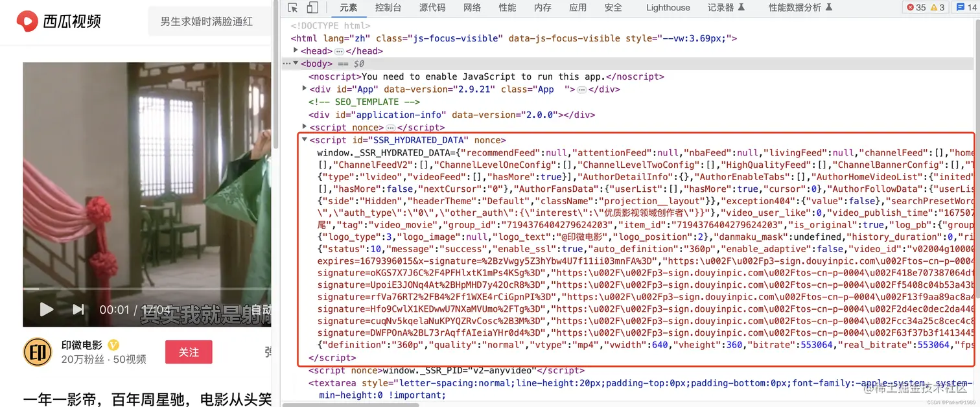Click the search box with 男生求婚时满脸通红

click(209, 21)
